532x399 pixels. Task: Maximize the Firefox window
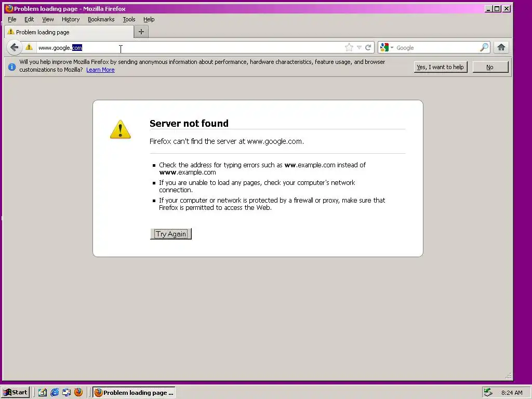(x=497, y=8)
